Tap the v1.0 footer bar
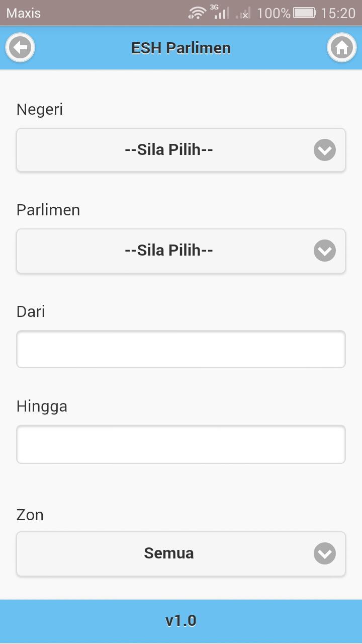 181,621
